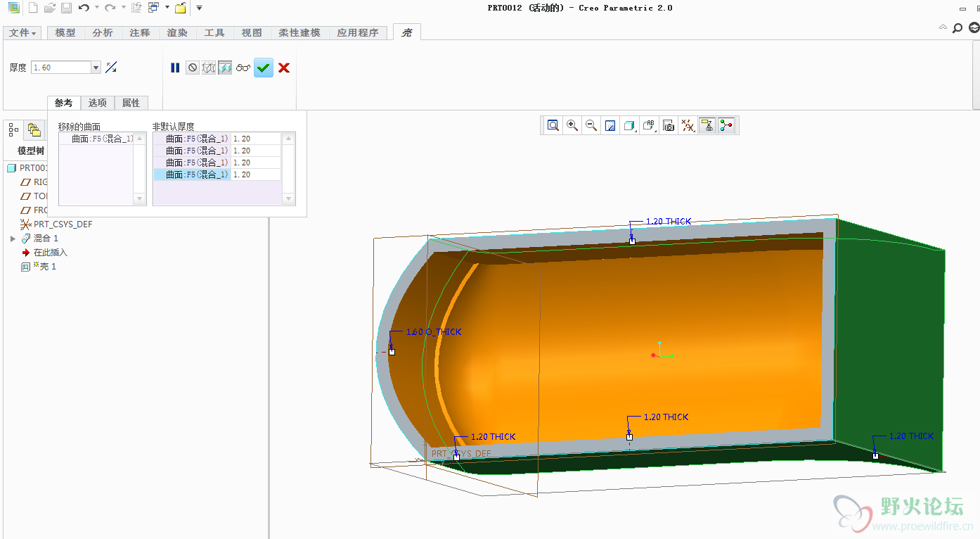The image size is (980, 539).
Task: Open a file with the folder icon
Action: pyautogui.click(x=49, y=8)
